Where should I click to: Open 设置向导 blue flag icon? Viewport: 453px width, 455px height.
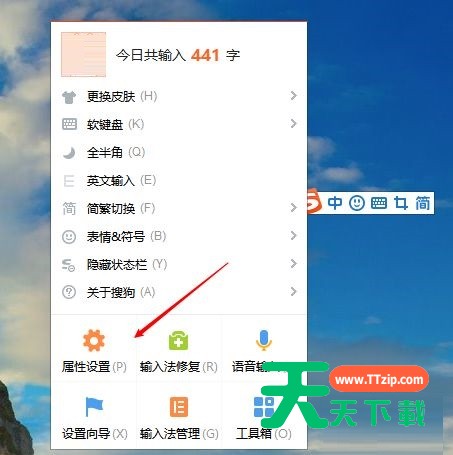pyautogui.click(x=94, y=407)
